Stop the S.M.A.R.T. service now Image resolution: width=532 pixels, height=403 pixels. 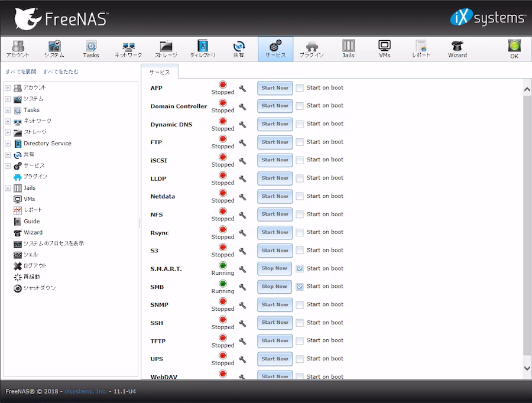(x=274, y=268)
